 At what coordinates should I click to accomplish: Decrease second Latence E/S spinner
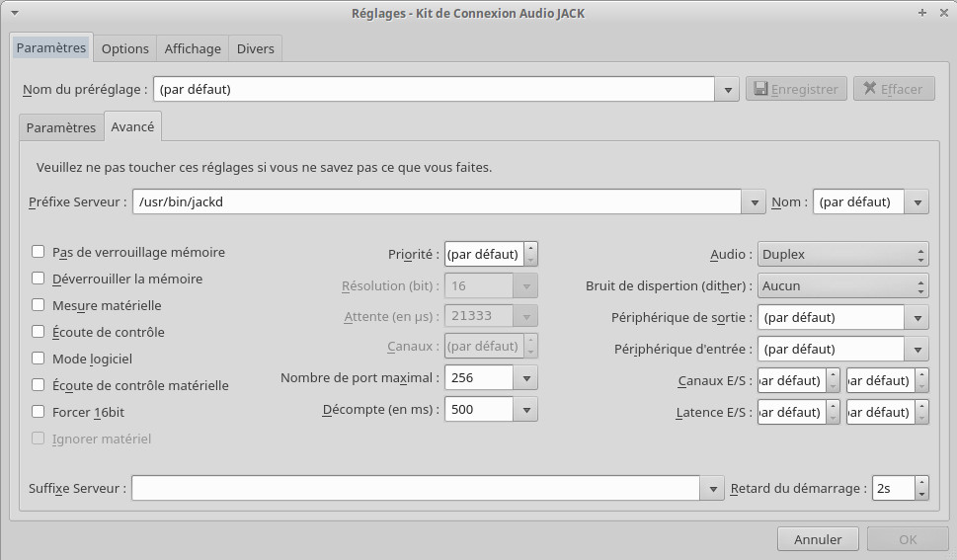point(922,419)
